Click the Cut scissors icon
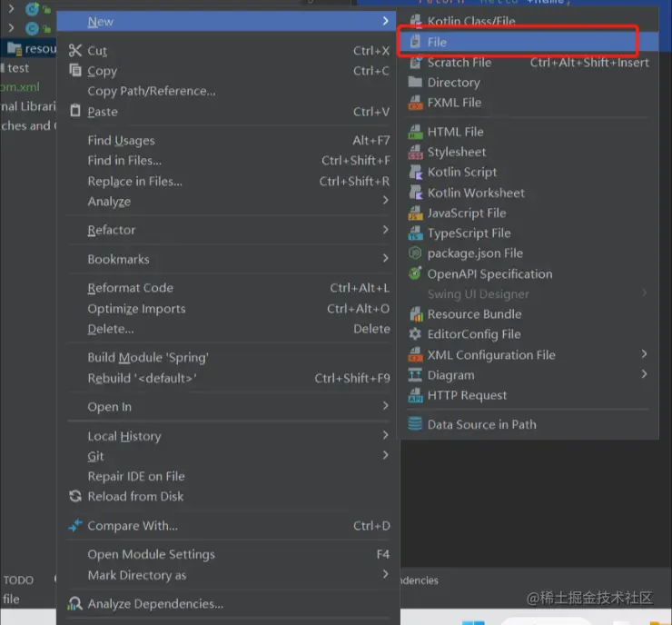Image resolution: width=672 pixels, height=625 pixels. click(x=75, y=50)
